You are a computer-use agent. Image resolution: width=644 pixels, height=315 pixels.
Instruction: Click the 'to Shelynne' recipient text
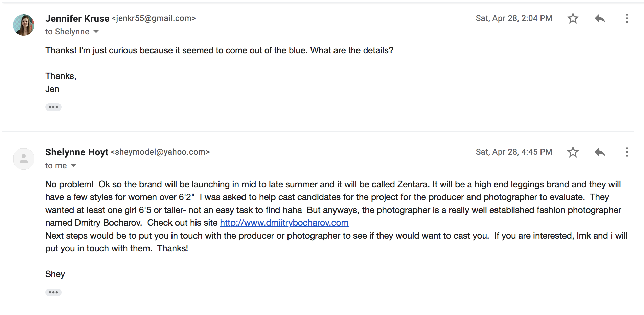click(67, 32)
